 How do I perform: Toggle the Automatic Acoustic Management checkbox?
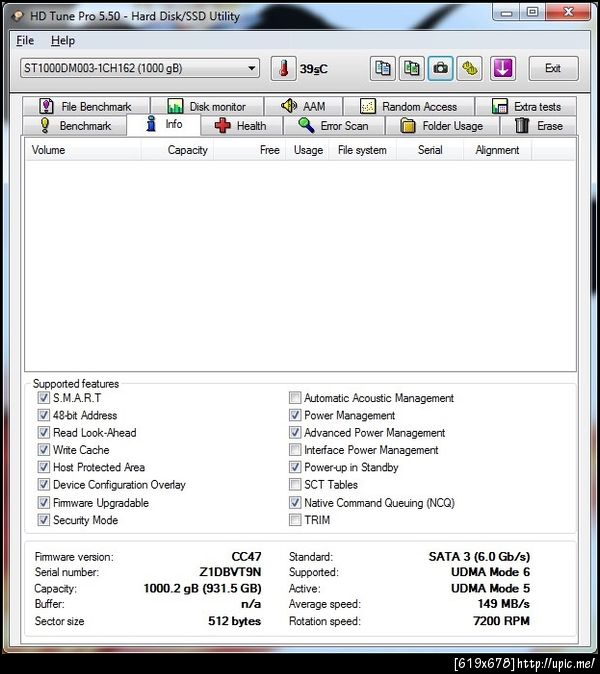(295, 398)
